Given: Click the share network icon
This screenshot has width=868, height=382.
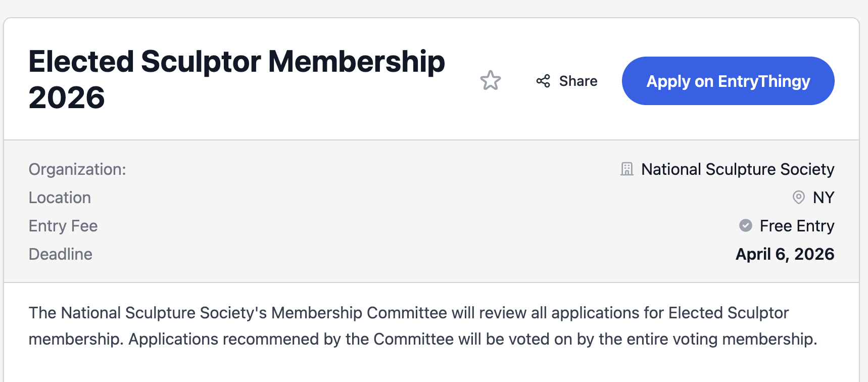Looking at the screenshot, I should click(543, 81).
